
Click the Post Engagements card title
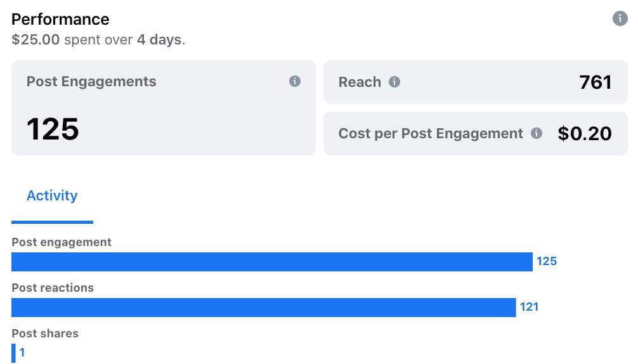tap(91, 81)
